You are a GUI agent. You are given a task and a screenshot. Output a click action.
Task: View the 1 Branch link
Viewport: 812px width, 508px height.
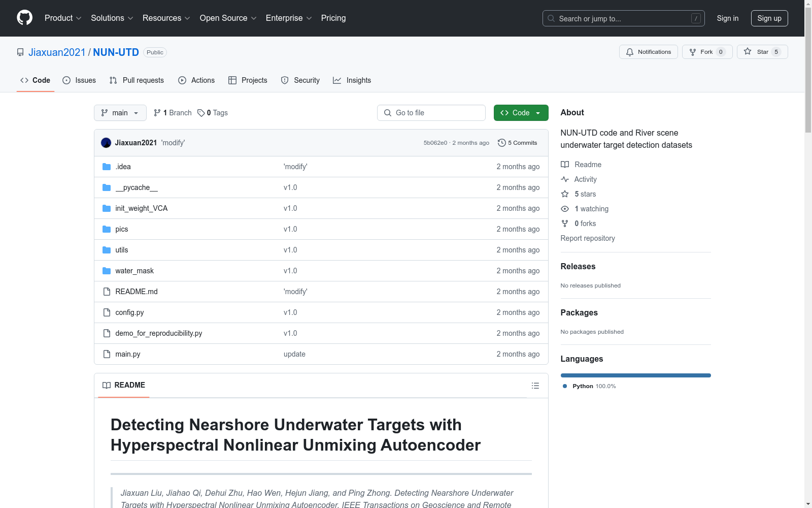coord(173,113)
